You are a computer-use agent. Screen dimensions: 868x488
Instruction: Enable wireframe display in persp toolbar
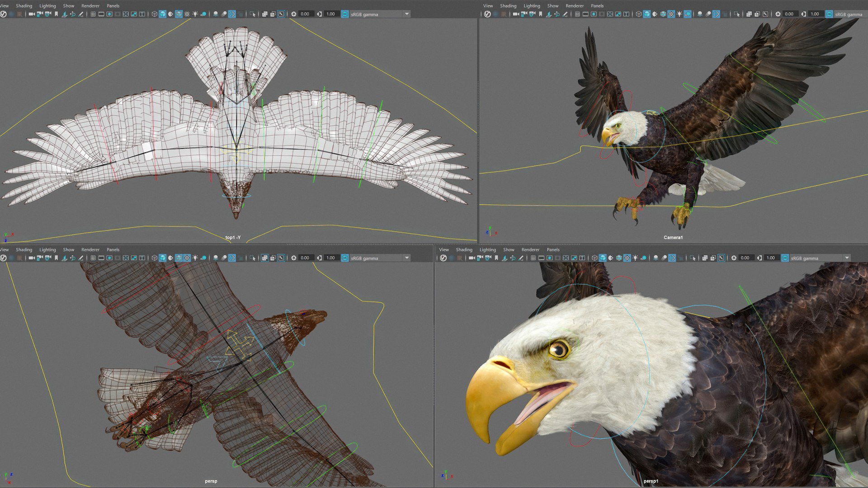point(154,258)
